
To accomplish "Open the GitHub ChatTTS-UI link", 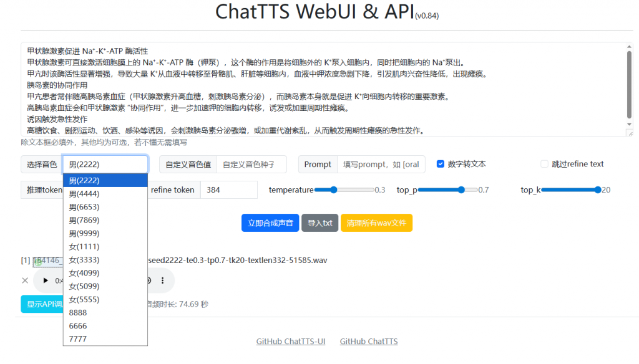I will (290, 342).
